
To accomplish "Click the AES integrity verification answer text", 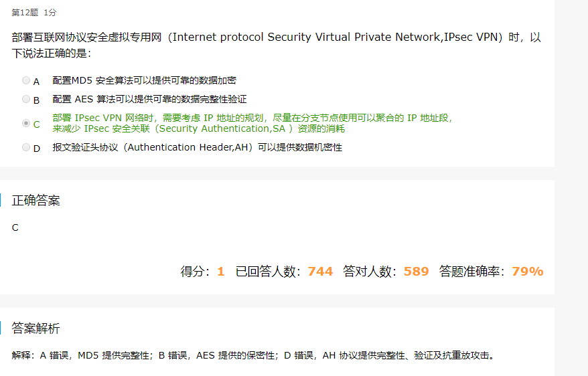I will 149,99.
